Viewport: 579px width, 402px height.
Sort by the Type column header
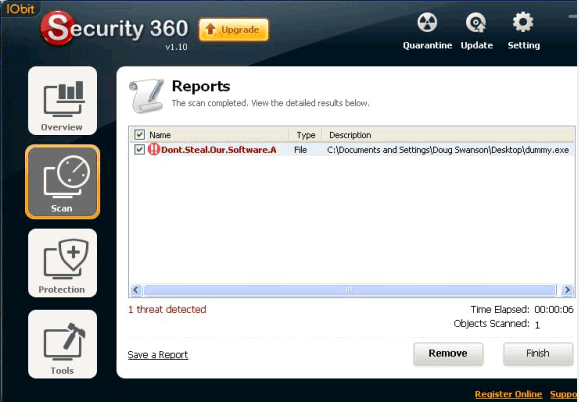[x=305, y=135]
